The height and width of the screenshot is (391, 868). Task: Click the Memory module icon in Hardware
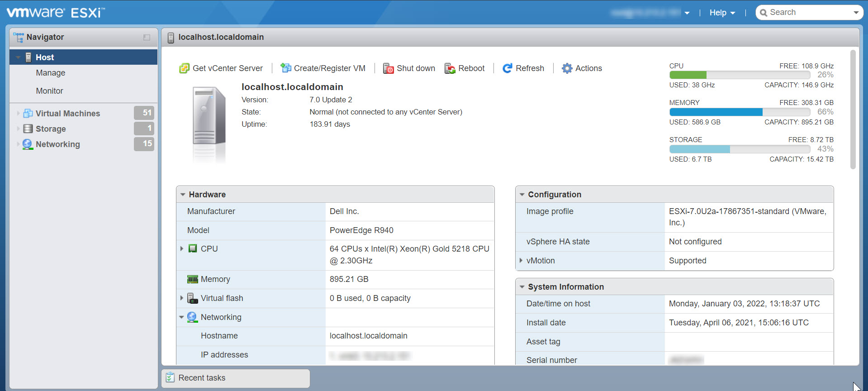pos(193,279)
